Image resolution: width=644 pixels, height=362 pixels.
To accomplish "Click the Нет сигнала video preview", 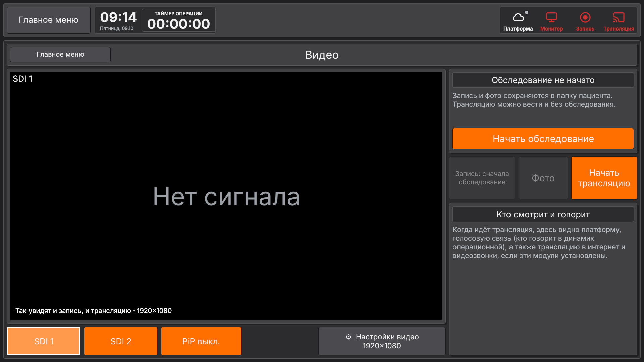I will point(226,196).
